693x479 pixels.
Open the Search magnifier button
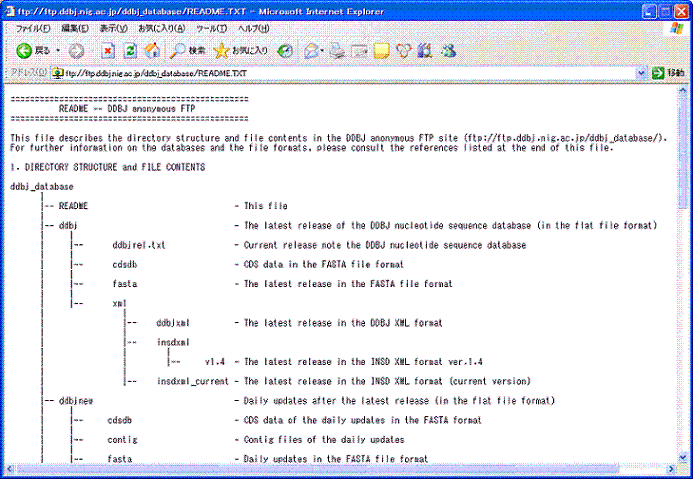click(187, 49)
